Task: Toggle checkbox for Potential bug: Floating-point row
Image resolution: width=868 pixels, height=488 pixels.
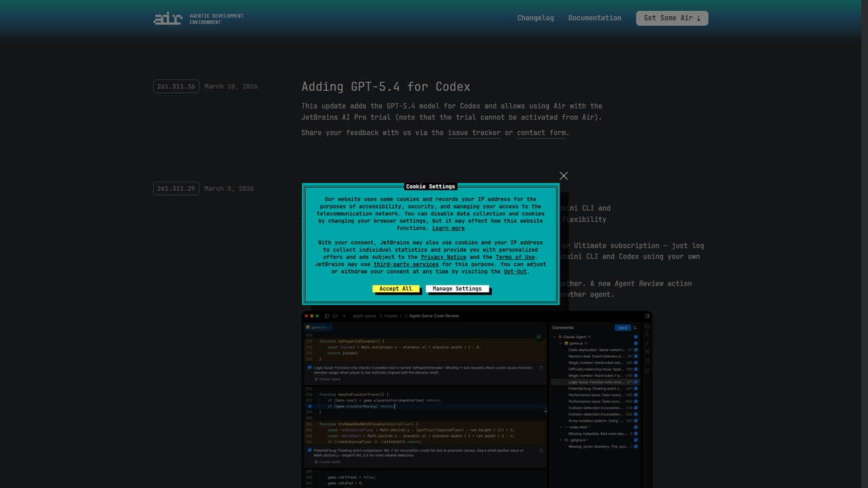Action: coord(635,388)
